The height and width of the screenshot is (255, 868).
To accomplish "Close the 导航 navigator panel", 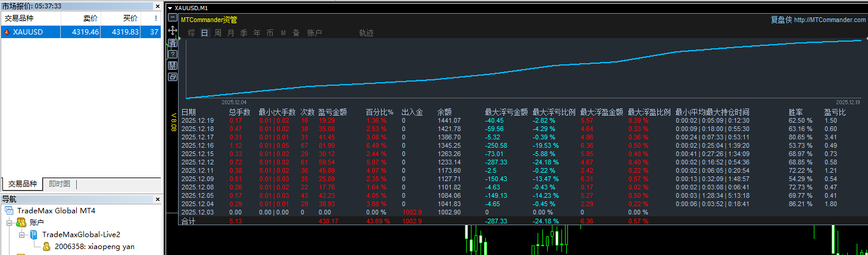I will tap(158, 199).
